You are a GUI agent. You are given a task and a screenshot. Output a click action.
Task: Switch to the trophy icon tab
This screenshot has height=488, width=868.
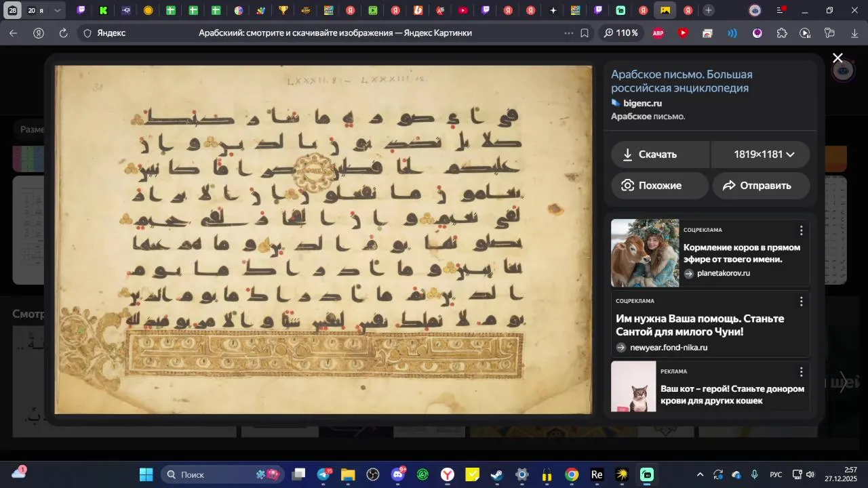coord(283,10)
